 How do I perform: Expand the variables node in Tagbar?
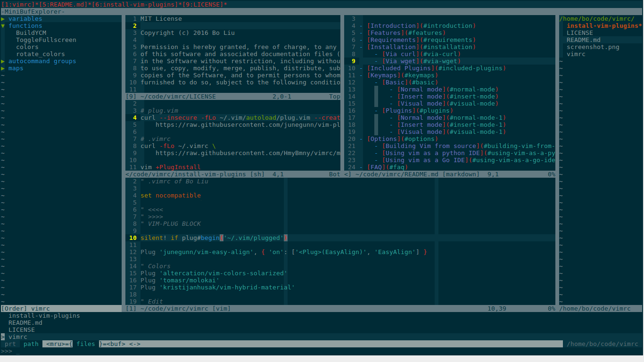pos(3,19)
